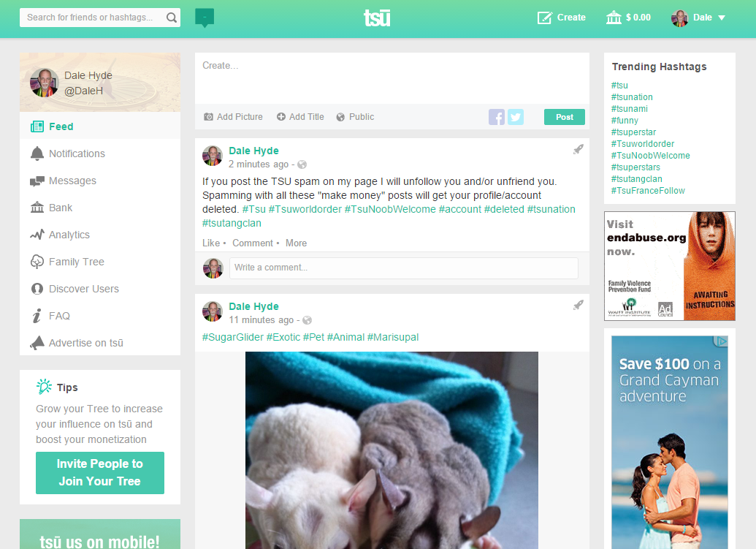Viewport: 756px width, 549px height.
Task: Expand the Dale account dropdown arrow
Action: (722, 18)
